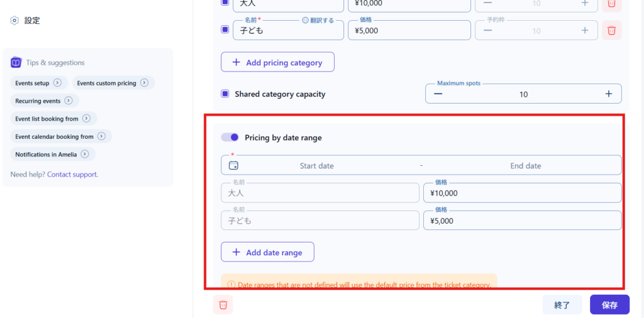Click the Tips & suggestions book icon
This screenshot has width=644, height=318.
point(16,63)
